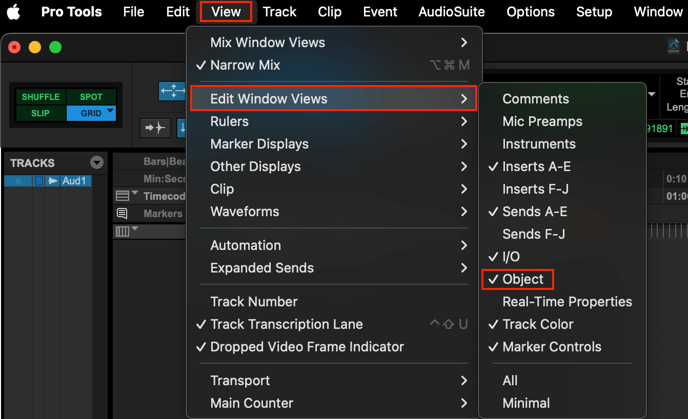Select Real-Time Properties view
This screenshot has height=419, width=688.
tap(566, 302)
